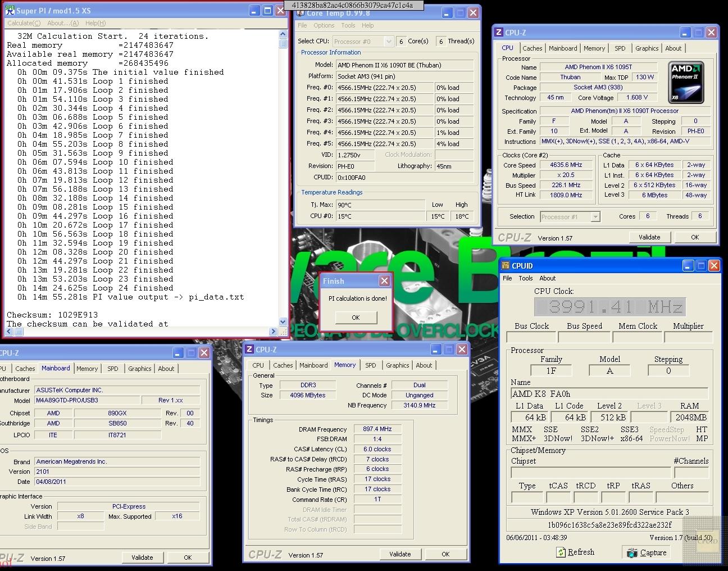Switch to Caches tab in top-right CPU-Z

coord(533,48)
